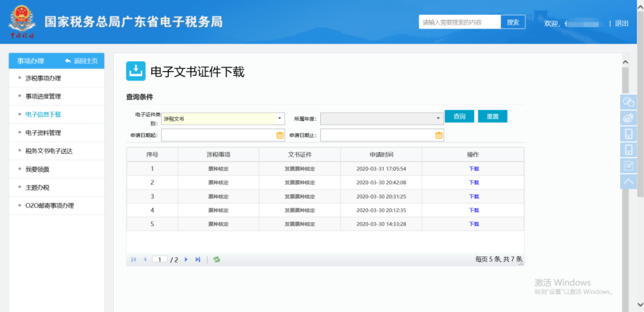Open 税务文书电子送达 menu item
The height and width of the screenshot is (312, 644).
49,151
